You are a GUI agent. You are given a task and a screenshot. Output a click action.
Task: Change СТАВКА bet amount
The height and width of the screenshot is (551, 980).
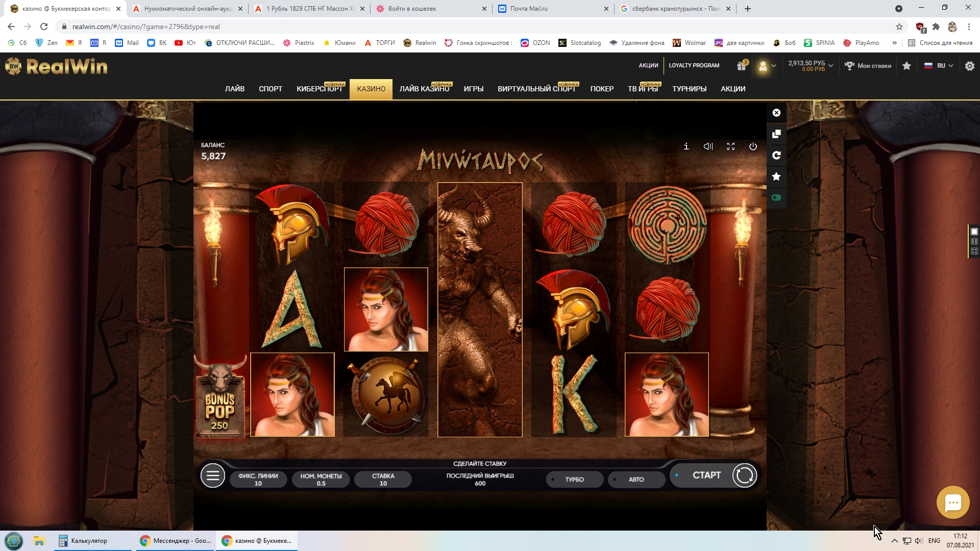[x=383, y=480]
